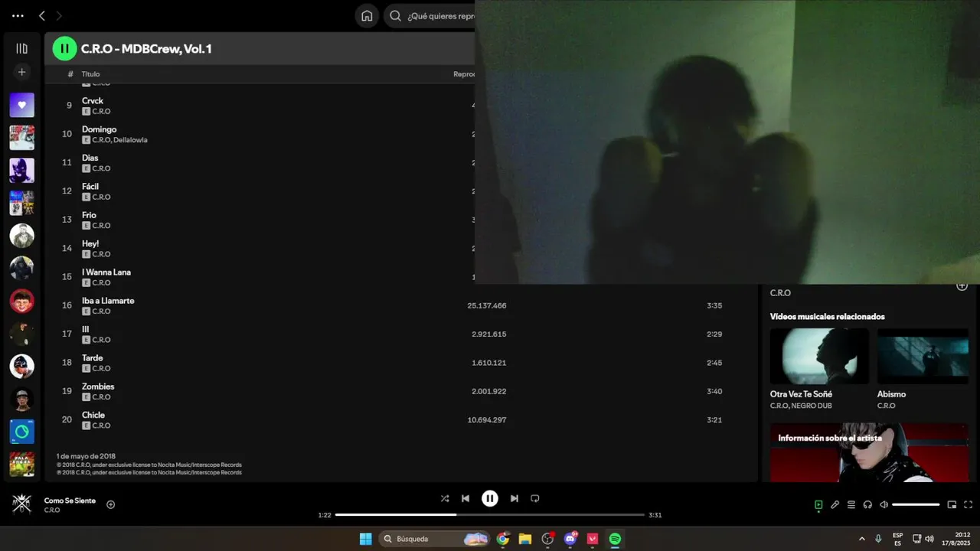Viewport: 980px width, 551px height.
Task: Skip to next track
Action: (514, 498)
